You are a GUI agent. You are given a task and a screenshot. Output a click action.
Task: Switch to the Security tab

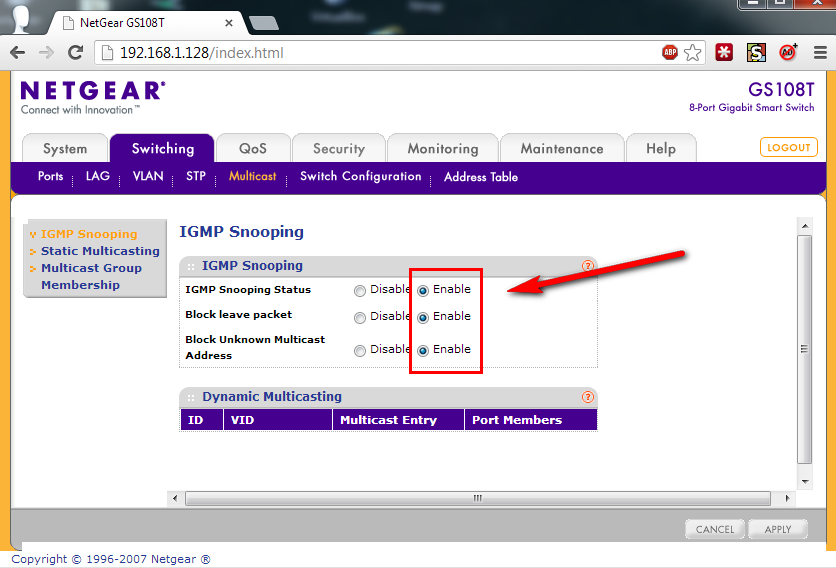point(339,148)
